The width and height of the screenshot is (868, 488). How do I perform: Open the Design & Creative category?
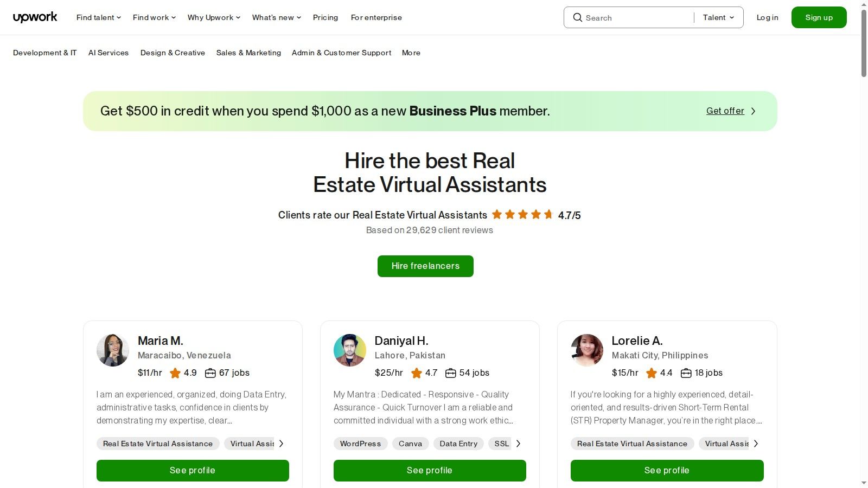click(x=173, y=53)
